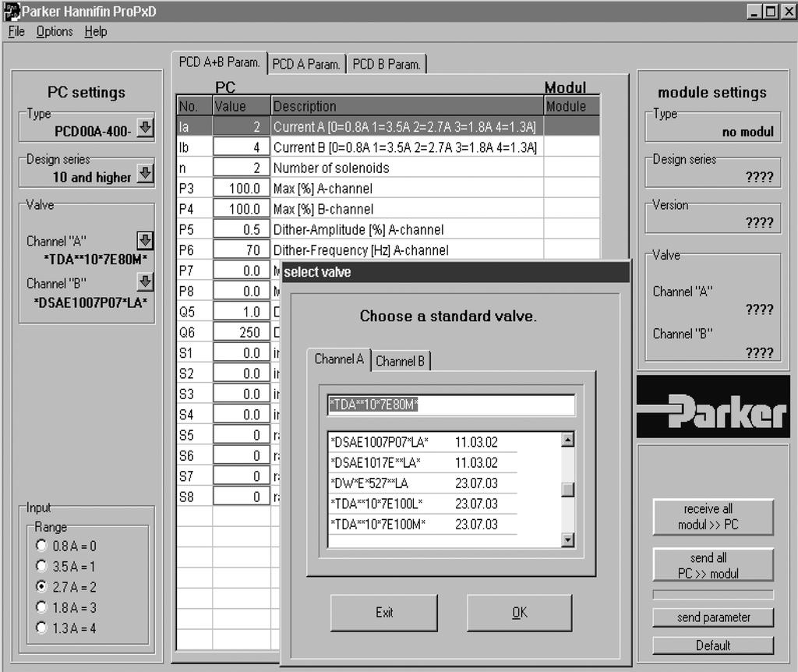Viewport: 798px width, 672px height.
Task: Click valve list scrollbar thumb
Action: click(x=567, y=490)
